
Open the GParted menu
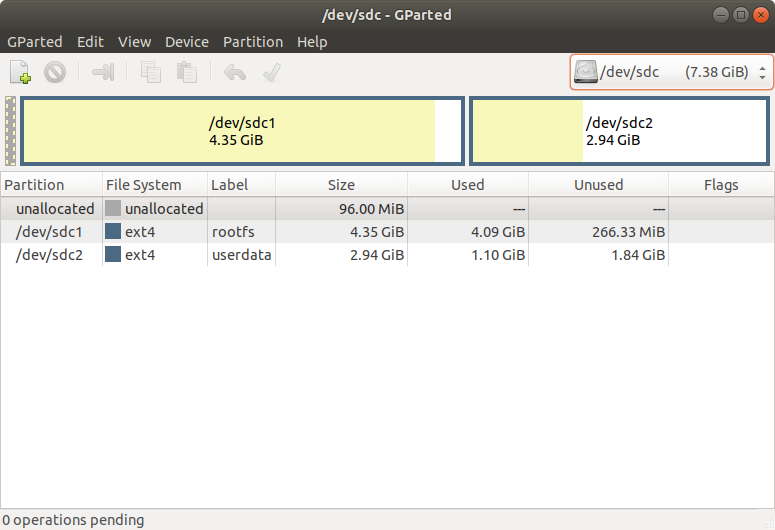pos(35,42)
